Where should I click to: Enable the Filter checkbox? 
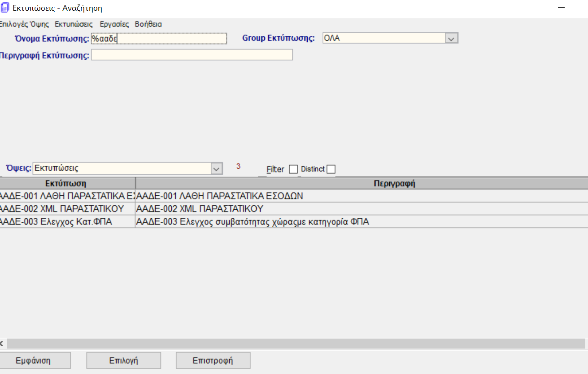293,169
